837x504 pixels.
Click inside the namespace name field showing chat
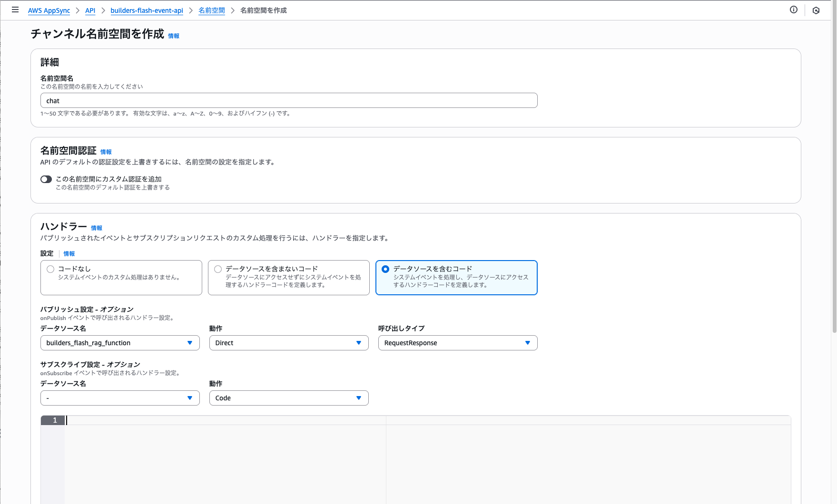pyautogui.click(x=288, y=100)
